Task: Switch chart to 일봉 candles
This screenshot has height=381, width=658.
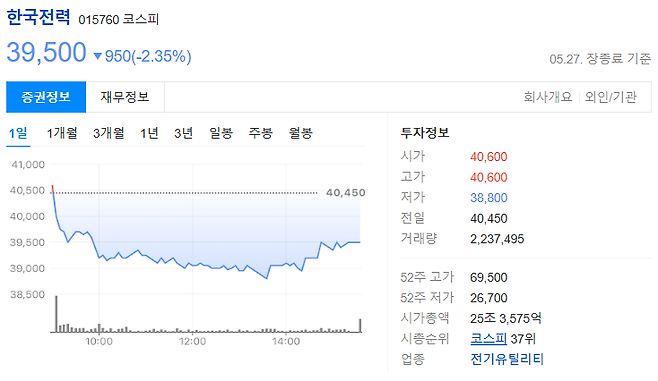Action: 221,133
